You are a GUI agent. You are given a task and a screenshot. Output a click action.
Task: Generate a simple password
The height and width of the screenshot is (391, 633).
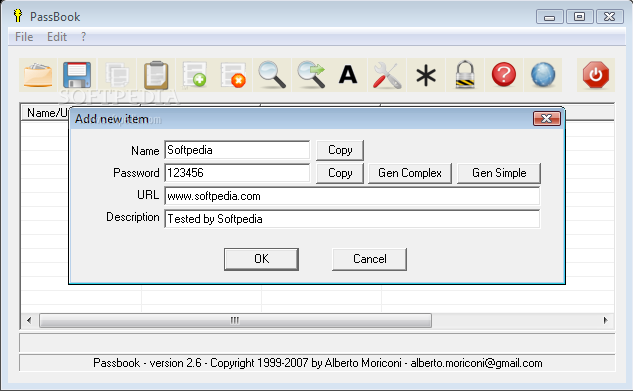point(499,173)
